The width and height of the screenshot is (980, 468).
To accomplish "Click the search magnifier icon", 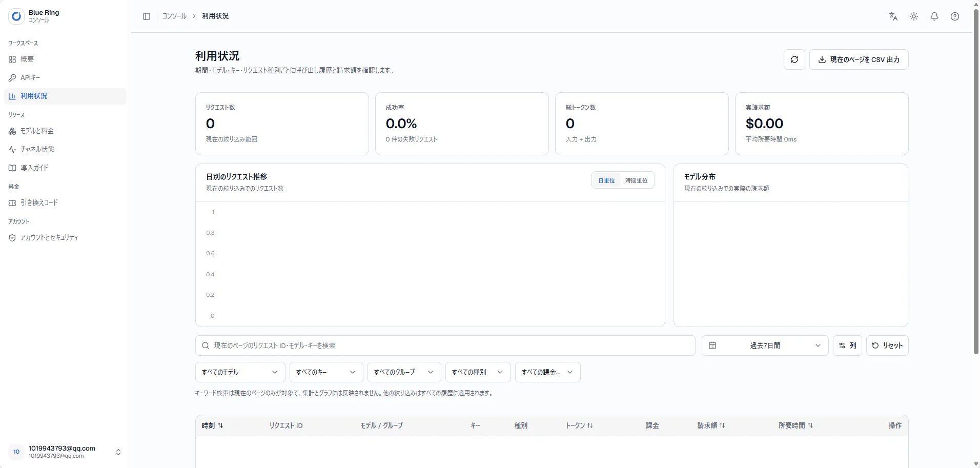I will pos(206,345).
